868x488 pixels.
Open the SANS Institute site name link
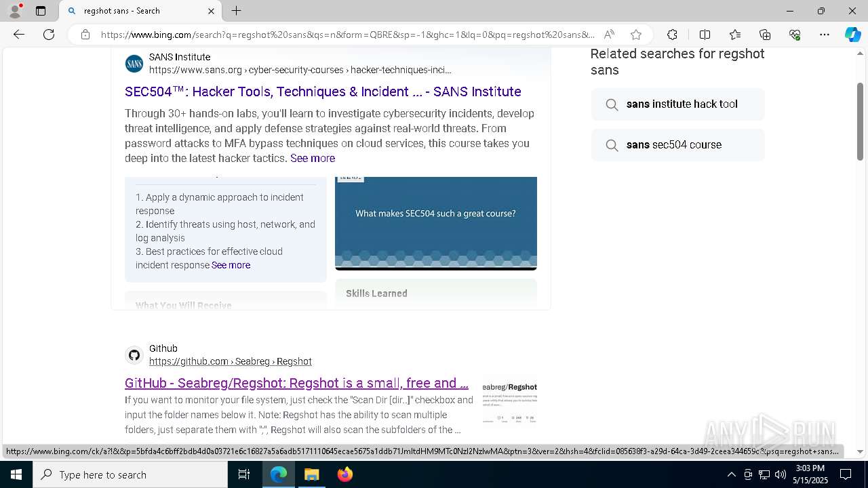tap(180, 58)
